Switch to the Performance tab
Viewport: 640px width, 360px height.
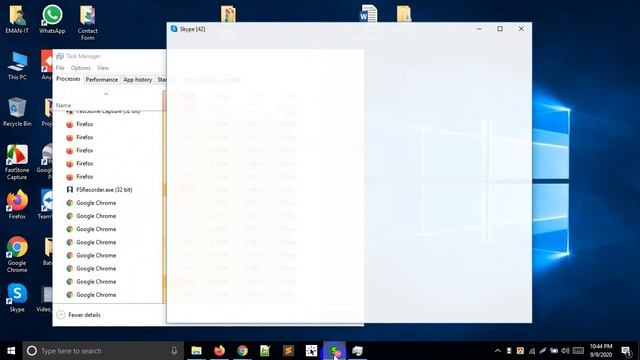(102, 80)
